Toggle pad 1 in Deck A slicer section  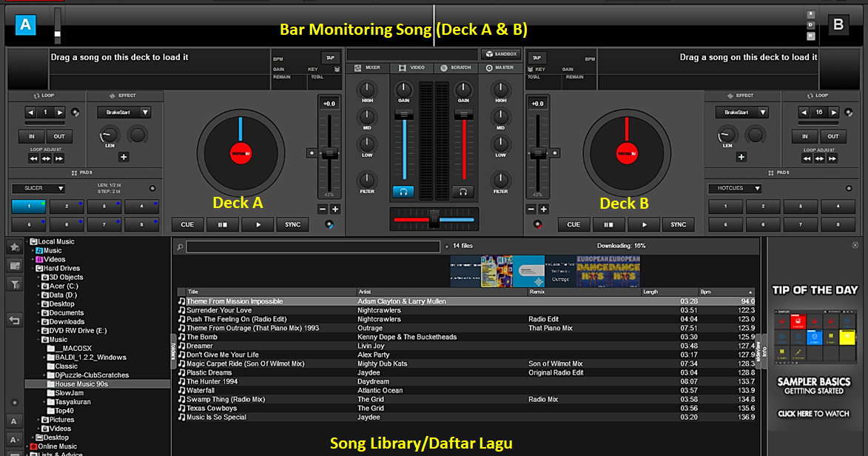(x=29, y=207)
